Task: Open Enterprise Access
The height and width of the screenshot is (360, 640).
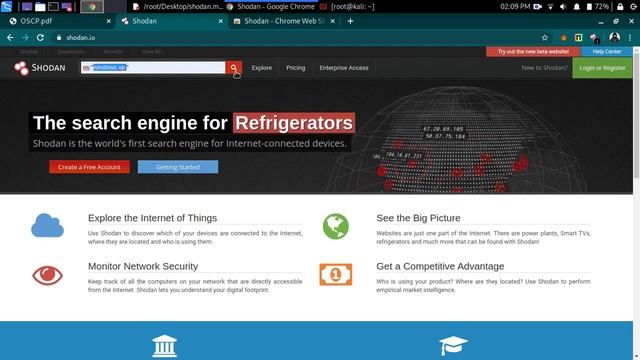Action: coord(344,68)
